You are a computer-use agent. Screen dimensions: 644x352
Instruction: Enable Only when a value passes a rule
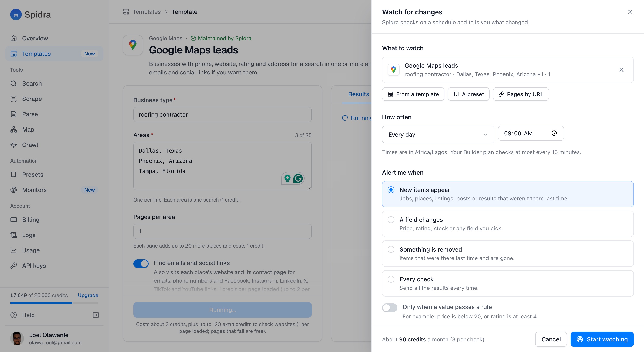[x=390, y=308]
